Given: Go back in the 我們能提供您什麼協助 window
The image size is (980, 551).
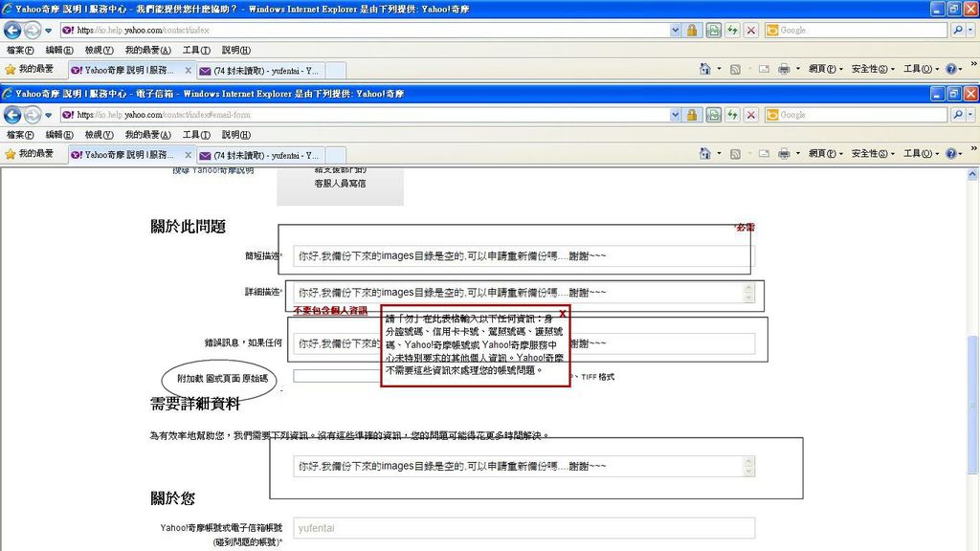Looking at the screenshot, I should pos(12,30).
